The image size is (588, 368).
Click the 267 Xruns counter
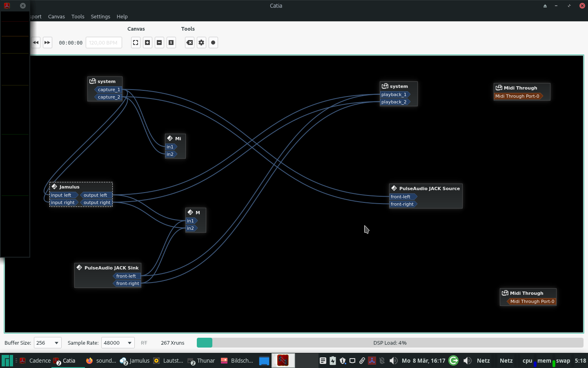(x=172, y=343)
